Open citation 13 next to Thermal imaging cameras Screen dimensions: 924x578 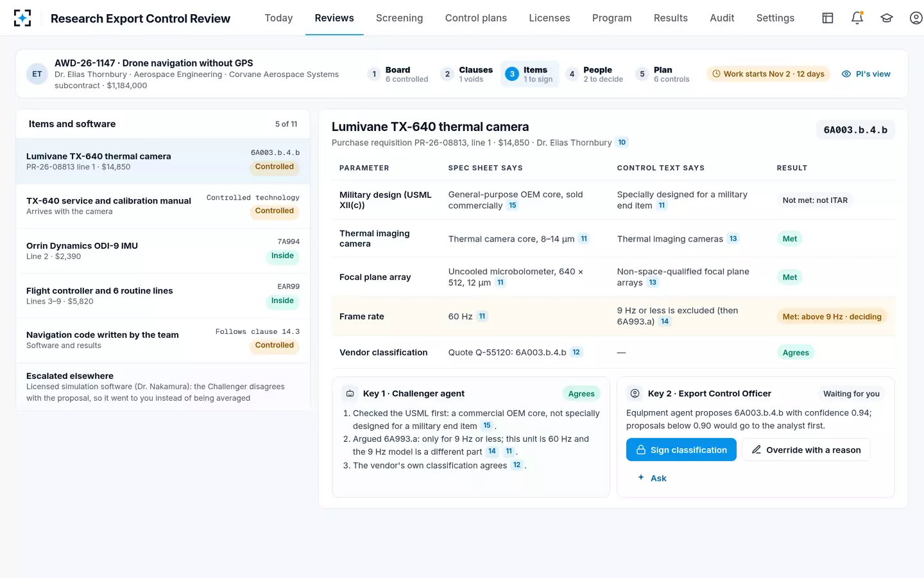(733, 239)
